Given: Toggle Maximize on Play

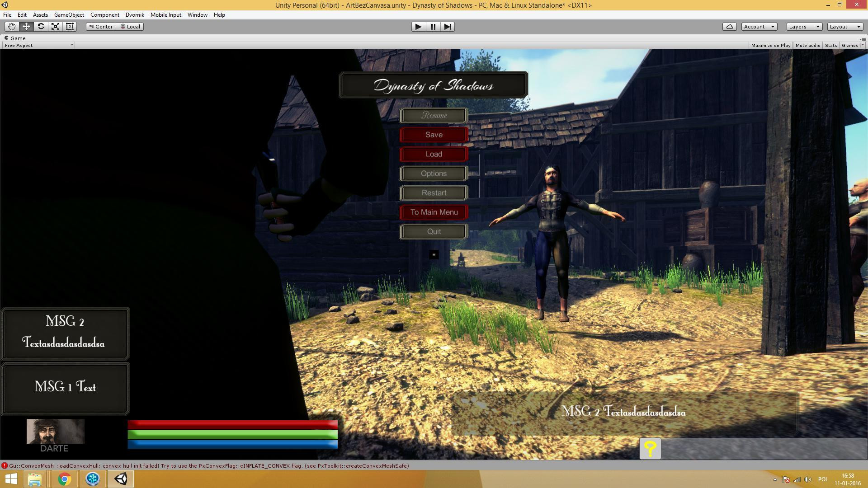Looking at the screenshot, I should pyautogui.click(x=771, y=45).
